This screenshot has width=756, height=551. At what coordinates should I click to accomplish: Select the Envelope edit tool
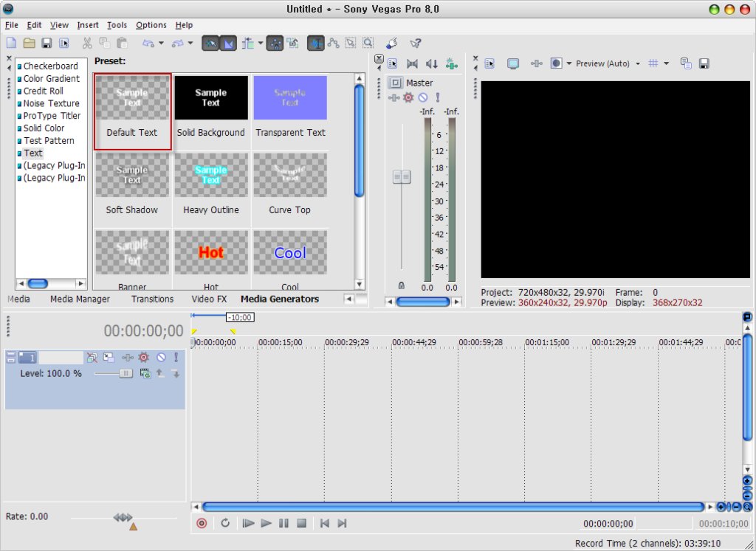333,43
